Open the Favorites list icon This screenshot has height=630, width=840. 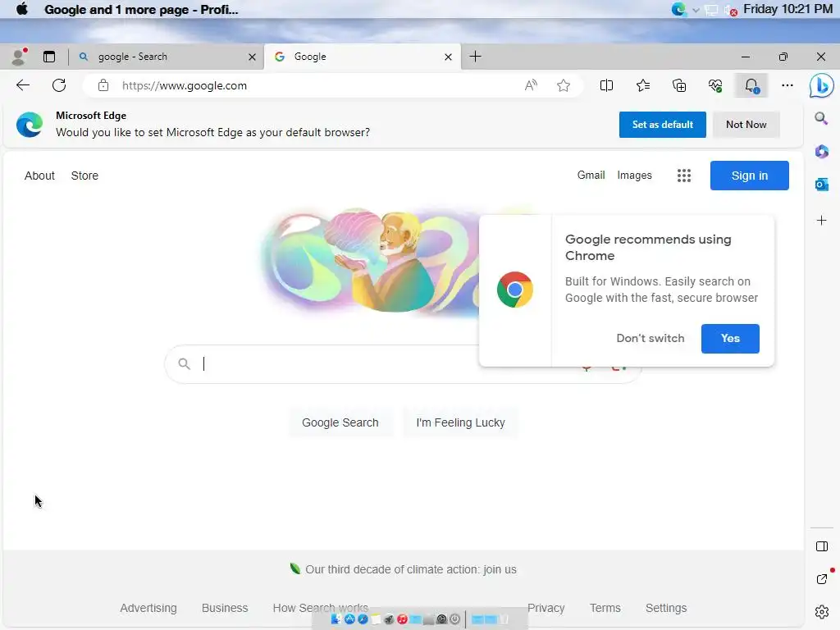[643, 85]
